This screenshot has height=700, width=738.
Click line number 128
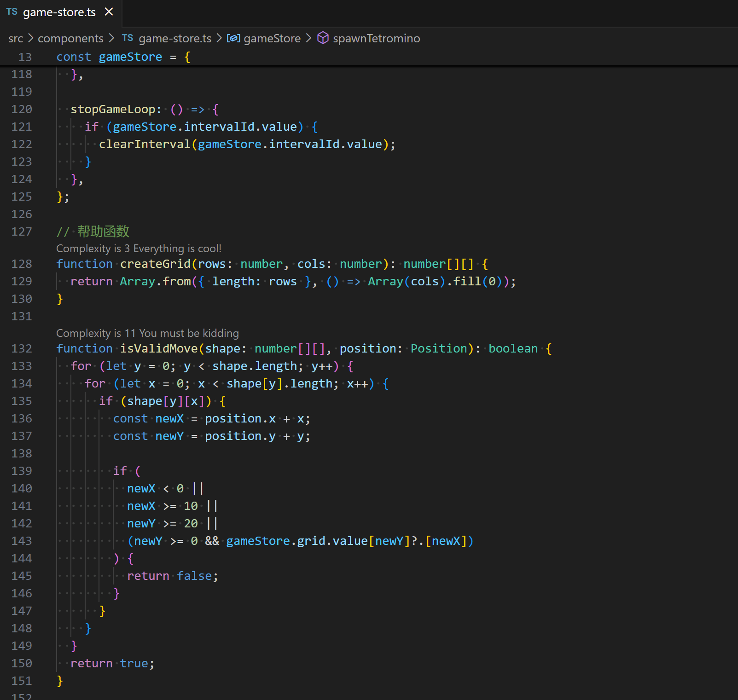pos(22,264)
